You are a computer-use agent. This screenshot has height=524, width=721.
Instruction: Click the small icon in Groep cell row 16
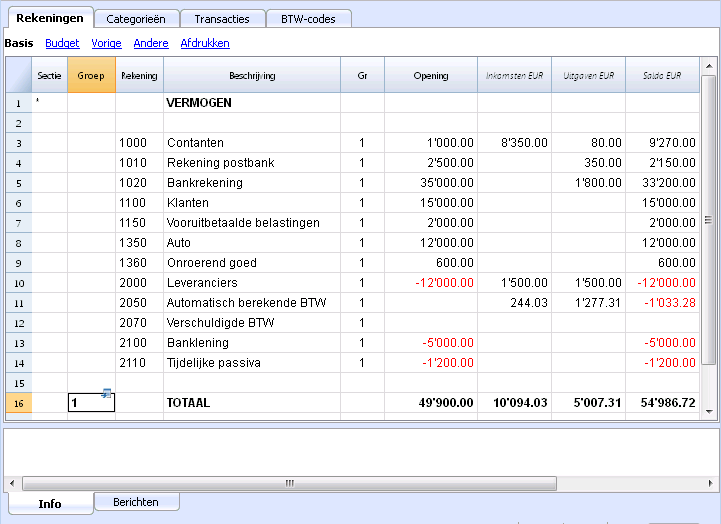[x=106, y=393]
